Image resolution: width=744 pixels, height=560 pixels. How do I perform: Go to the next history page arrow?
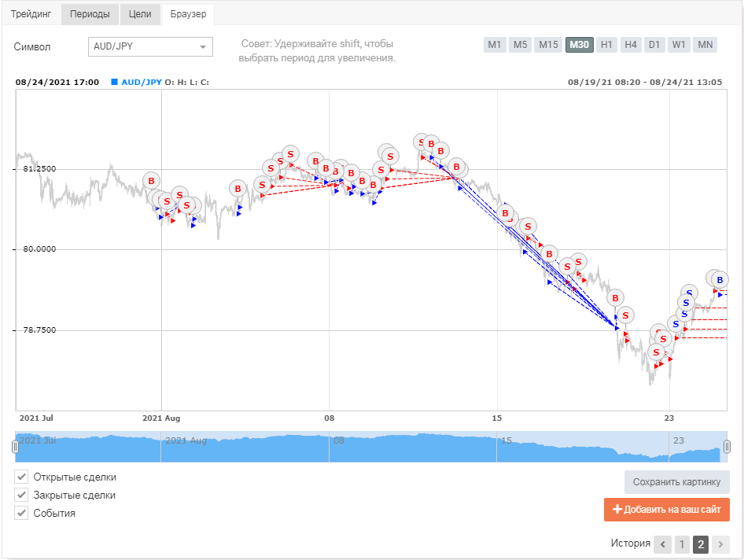720,544
